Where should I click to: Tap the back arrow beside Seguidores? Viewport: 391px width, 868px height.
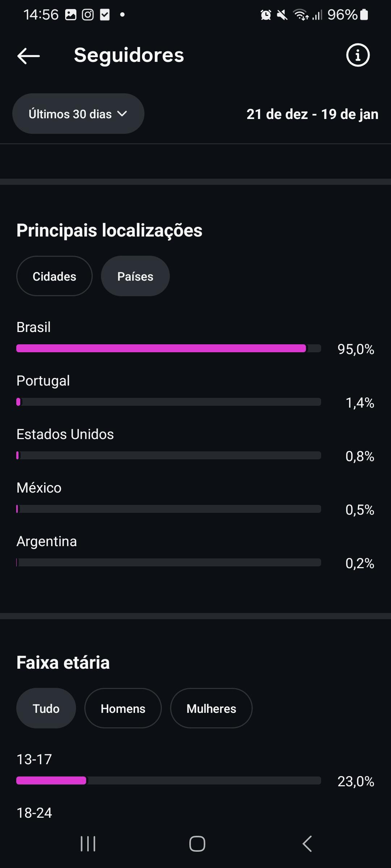tap(29, 56)
